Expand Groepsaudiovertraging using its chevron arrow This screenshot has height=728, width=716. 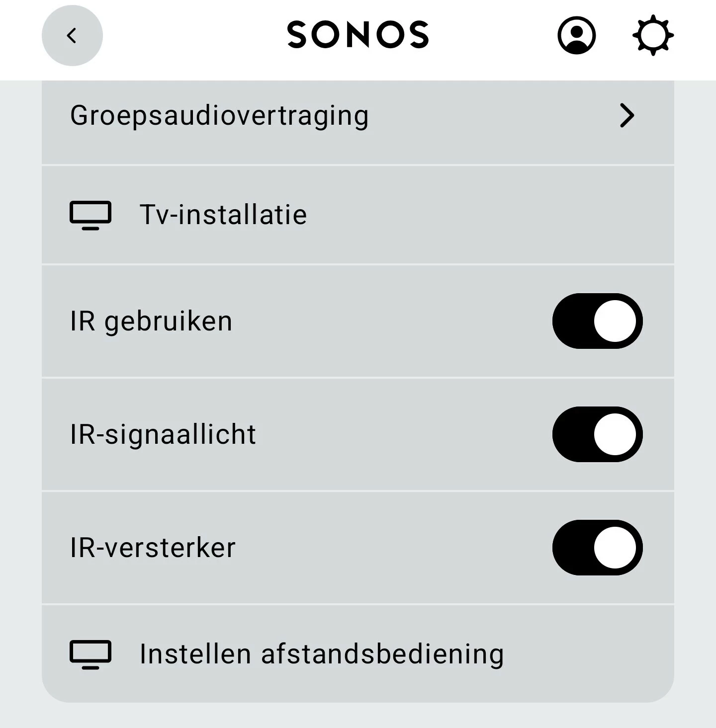627,116
